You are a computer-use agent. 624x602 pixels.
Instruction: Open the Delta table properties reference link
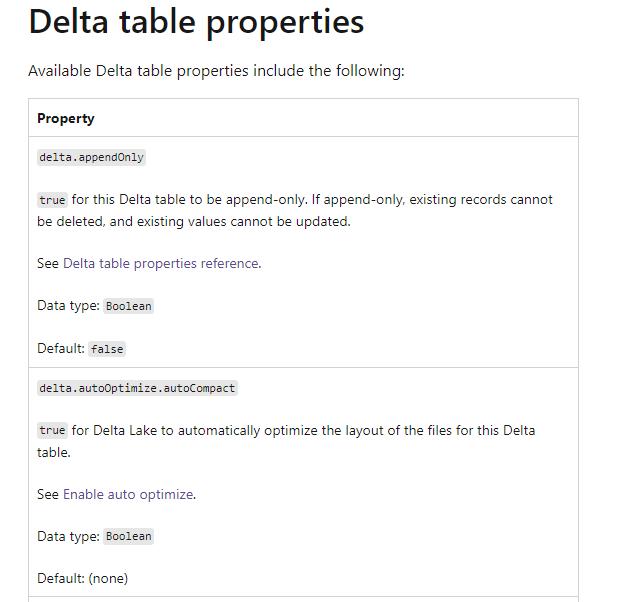pos(161,263)
